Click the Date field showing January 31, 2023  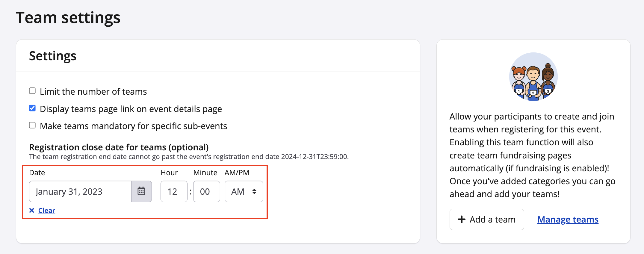[80, 191]
